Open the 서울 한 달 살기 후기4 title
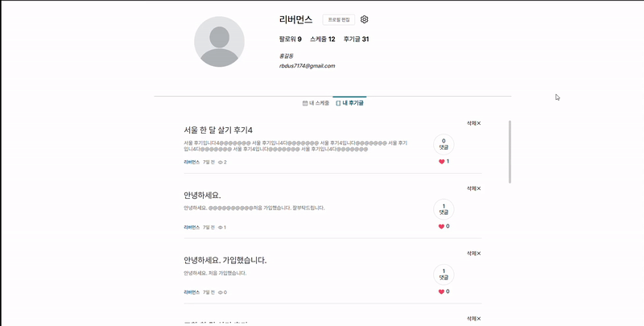Viewport: 644px width, 326px height. click(218, 130)
